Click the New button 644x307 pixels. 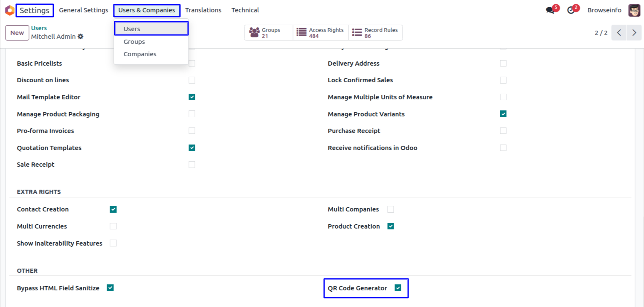pos(17,33)
